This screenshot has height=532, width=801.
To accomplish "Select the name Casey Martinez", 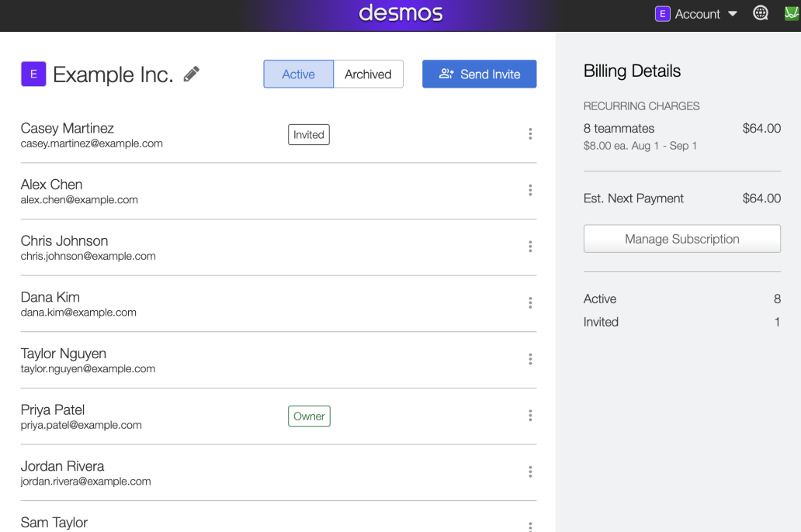I will click(67, 128).
